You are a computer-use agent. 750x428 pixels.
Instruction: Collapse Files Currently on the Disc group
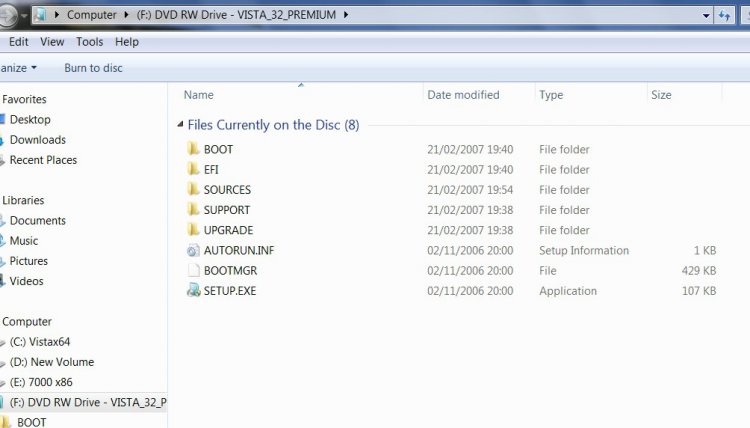(180, 124)
